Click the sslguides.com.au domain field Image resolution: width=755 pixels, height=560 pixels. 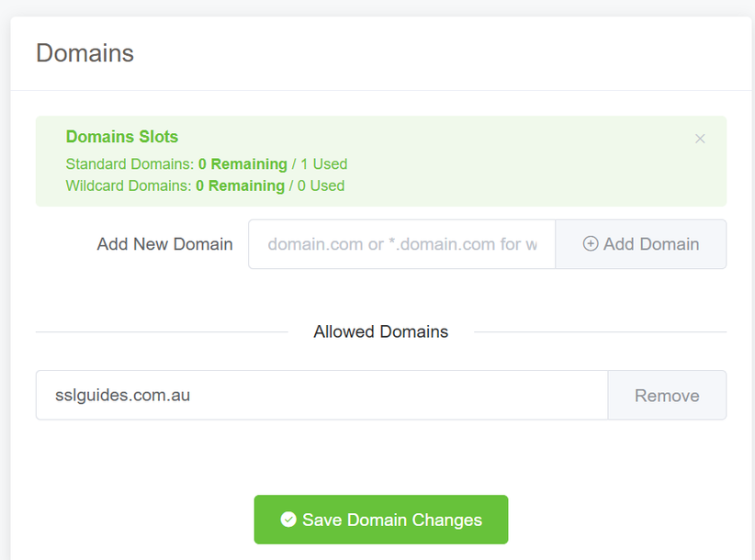coord(321,396)
